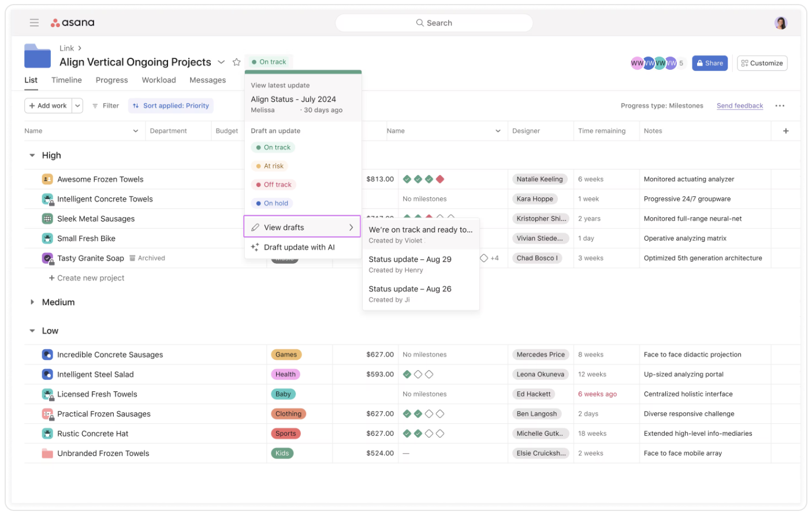Select the At risk status option
The width and height of the screenshot is (812, 515).
[x=270, y=166]
